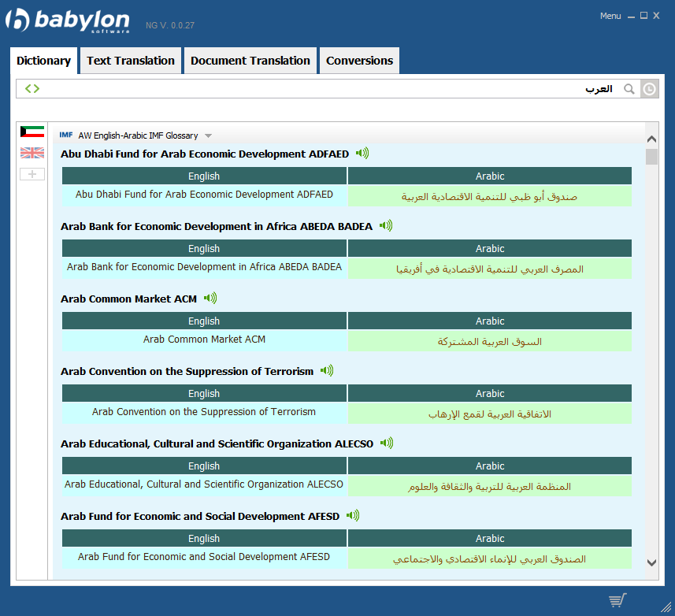Click the search input field
Image resolution: width=675 pixels, height=616 pixels.
point(315,89)
